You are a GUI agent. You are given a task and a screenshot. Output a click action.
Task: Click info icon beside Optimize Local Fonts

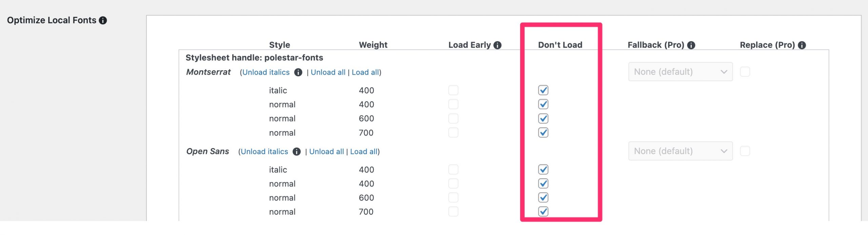tap(103, 20)
